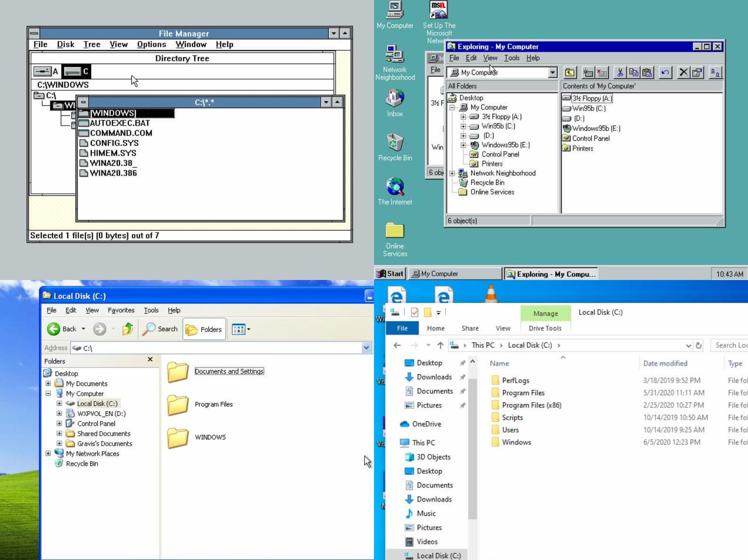This screenshot has width=748, height=560.
Task: Click Up folder icon in XP toolbar
Action: pyautogui.click(x=127, y=329)
